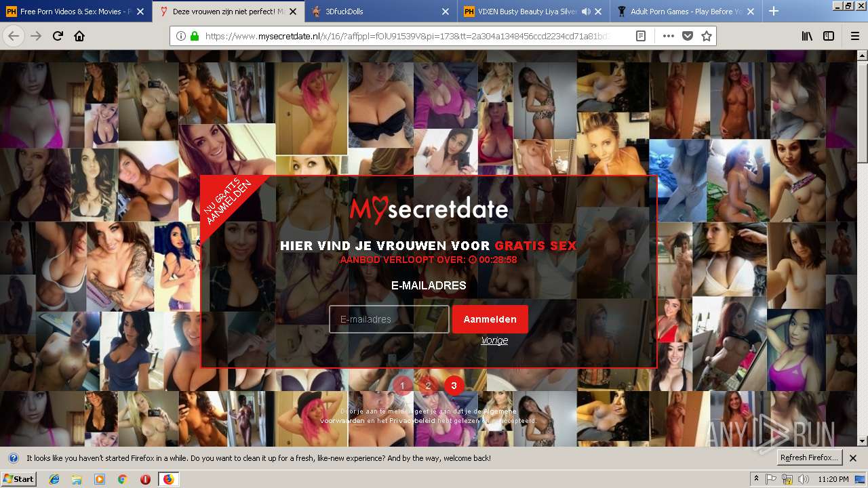Open the Firefox home page
The width and height of the screenshot is (868, 488).
pyautogui.click(x=79, y=36)
